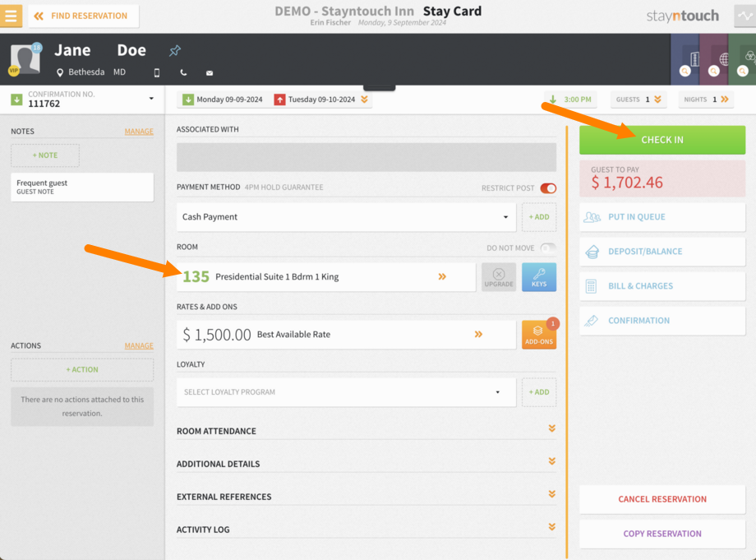Toggle the Do Not Move switch
Viewport: 756px width, 560px height.
pos(548,248)
